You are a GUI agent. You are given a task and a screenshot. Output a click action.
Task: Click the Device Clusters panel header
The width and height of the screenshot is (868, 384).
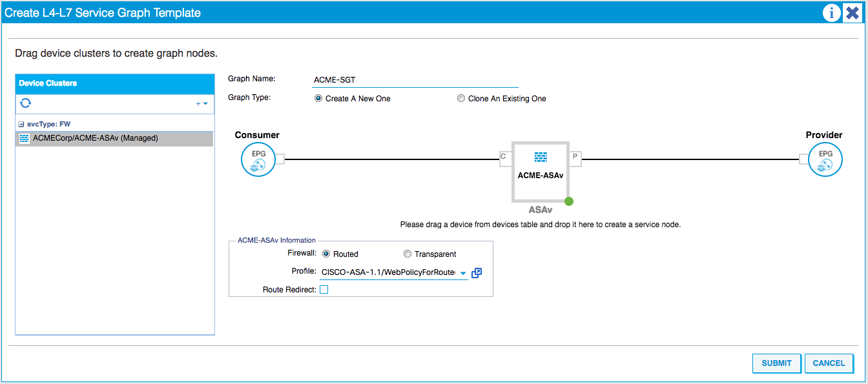click(115, 83)
